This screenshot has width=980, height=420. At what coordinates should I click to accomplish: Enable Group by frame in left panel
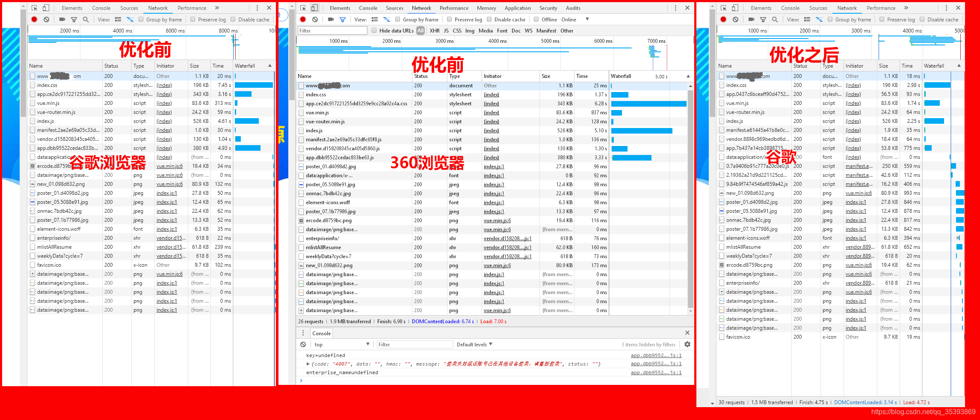tap(141, 19)
